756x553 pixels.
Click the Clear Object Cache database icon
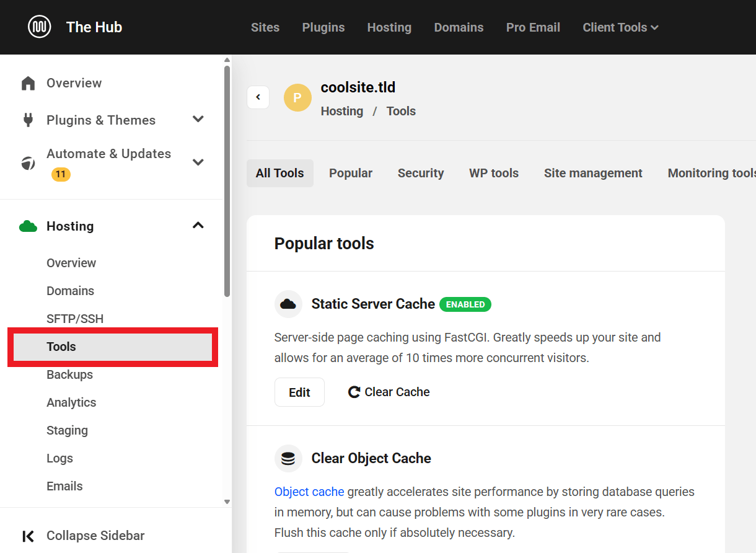tap(288, 458)
